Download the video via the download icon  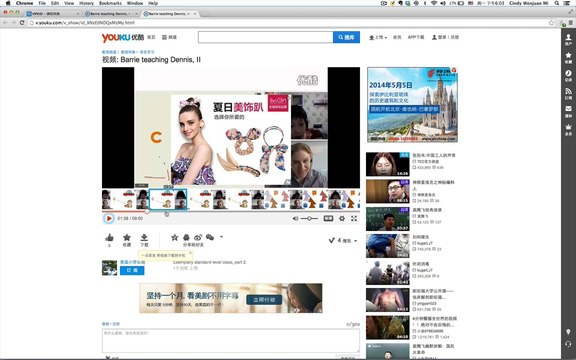click(144, 238)
